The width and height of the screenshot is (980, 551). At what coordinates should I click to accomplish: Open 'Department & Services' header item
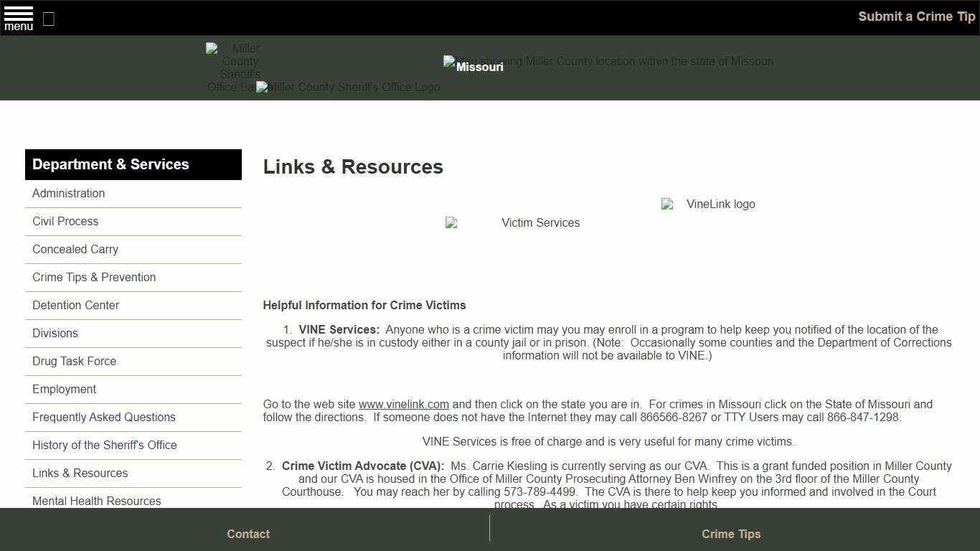pos(110,164)
